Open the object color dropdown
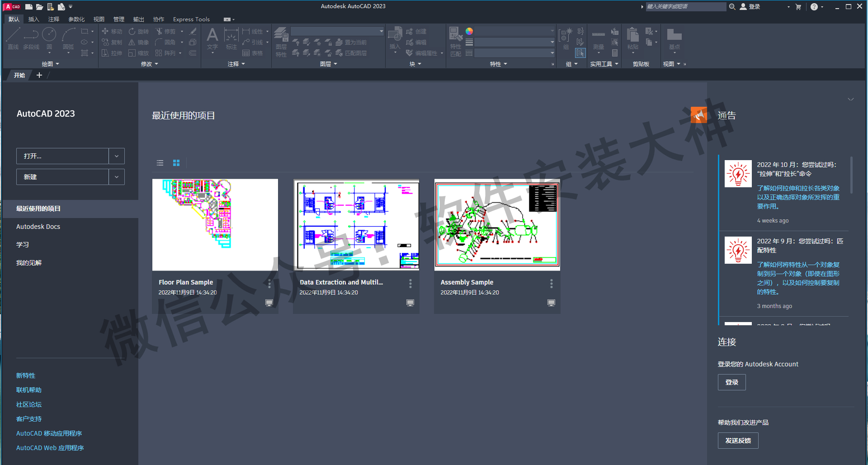The height and width of the screenshot is (465, 868). click(x=514, y=31)
